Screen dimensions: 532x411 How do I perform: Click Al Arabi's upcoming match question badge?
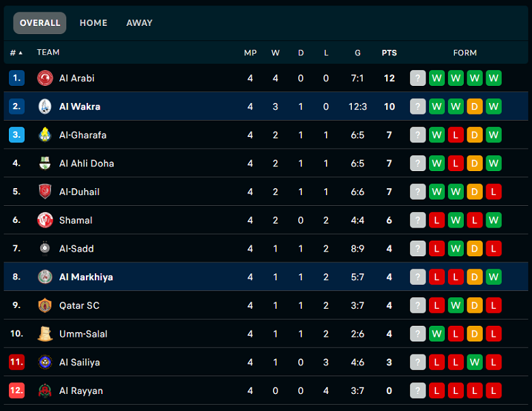(417, 78)
